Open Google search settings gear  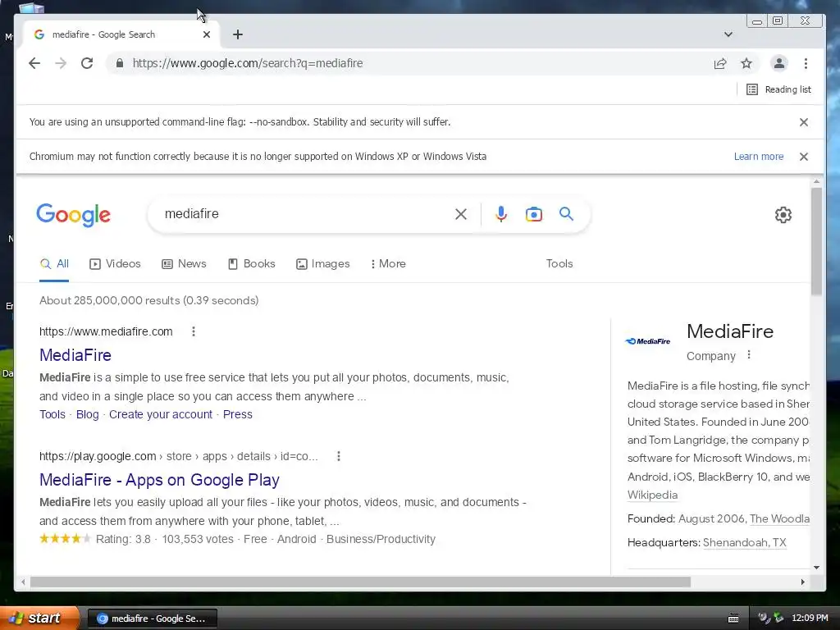pos(783,215)
